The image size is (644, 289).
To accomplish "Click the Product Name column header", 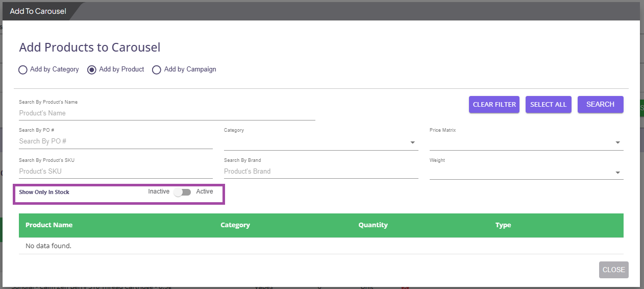I will (49, 225).
